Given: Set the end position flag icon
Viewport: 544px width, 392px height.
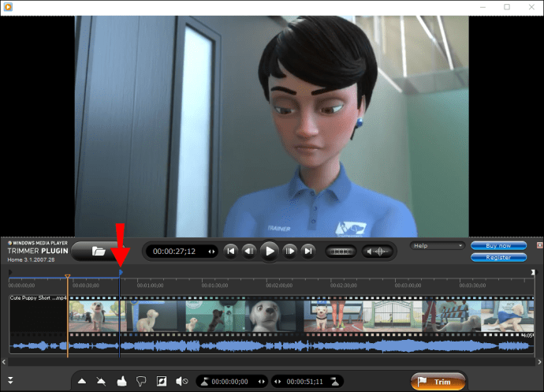Looking at the screenshot, I should tap(335, 382).
